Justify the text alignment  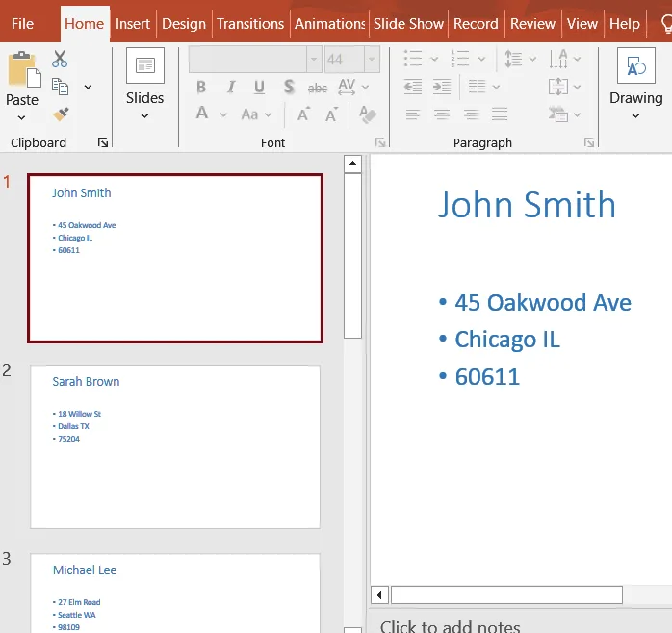[500, 114]
